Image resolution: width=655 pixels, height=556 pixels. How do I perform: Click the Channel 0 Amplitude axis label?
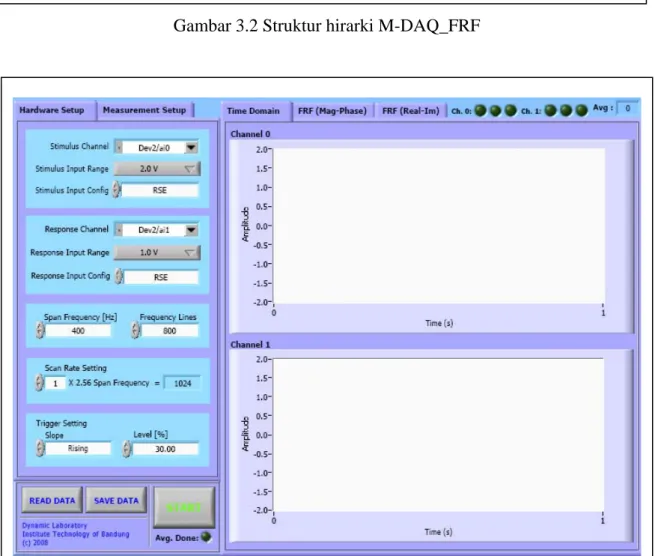[x=245, y=224]
